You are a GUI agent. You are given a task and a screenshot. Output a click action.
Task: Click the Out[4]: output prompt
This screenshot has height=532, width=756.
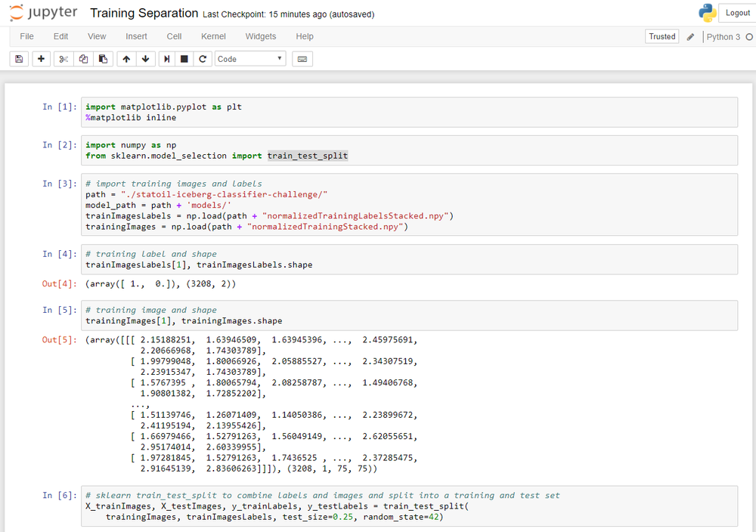(59, 283)
